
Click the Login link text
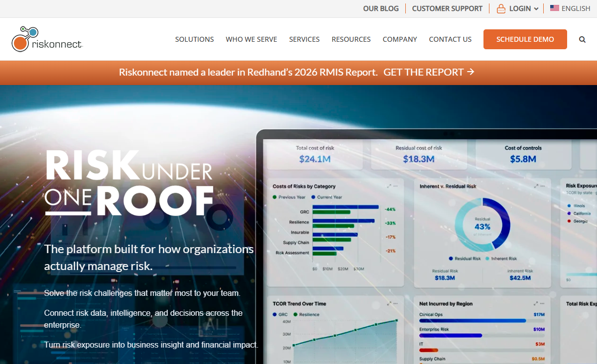pos(520,8)
